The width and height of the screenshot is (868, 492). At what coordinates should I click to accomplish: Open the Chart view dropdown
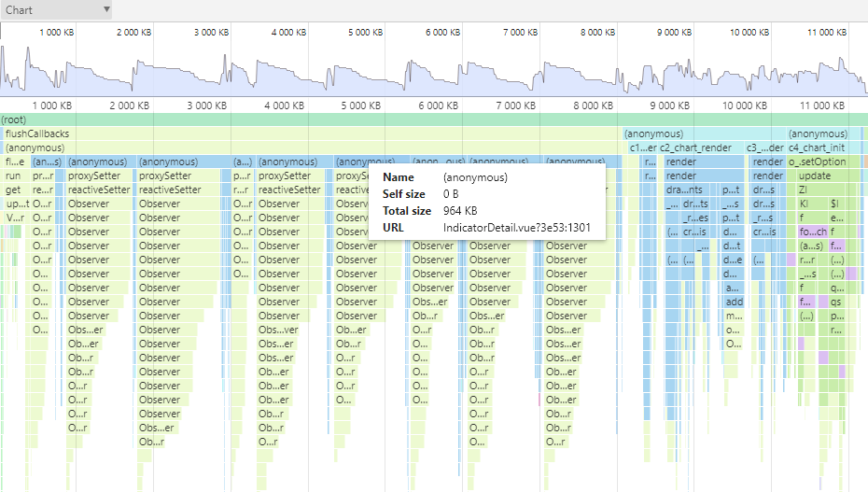click(56, 9)
